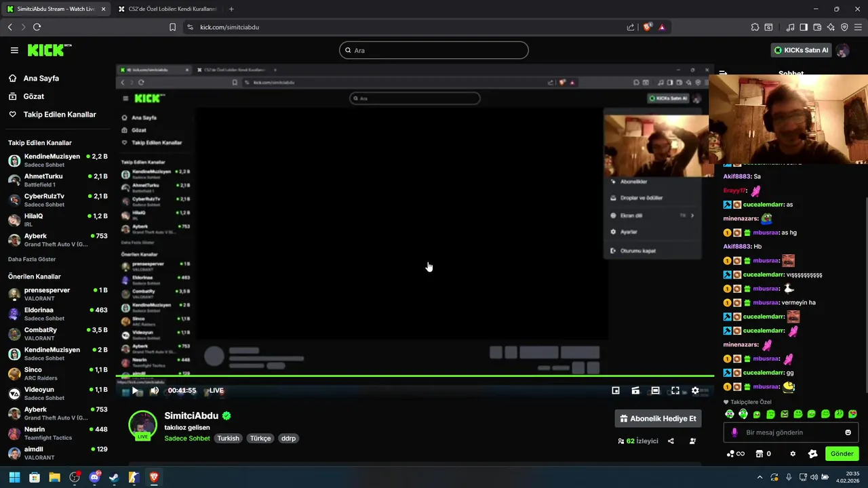Open Brave Wallet icon

[817, 27]
